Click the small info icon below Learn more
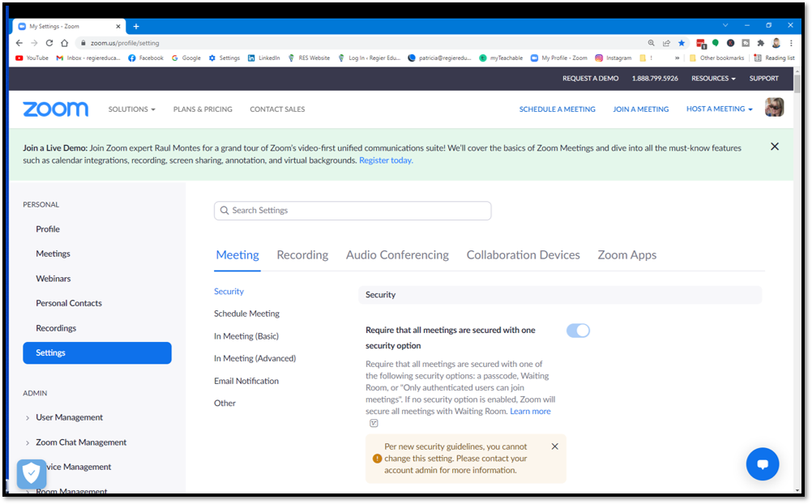Viewport: 812px width, 504px height. pos(374,423)
